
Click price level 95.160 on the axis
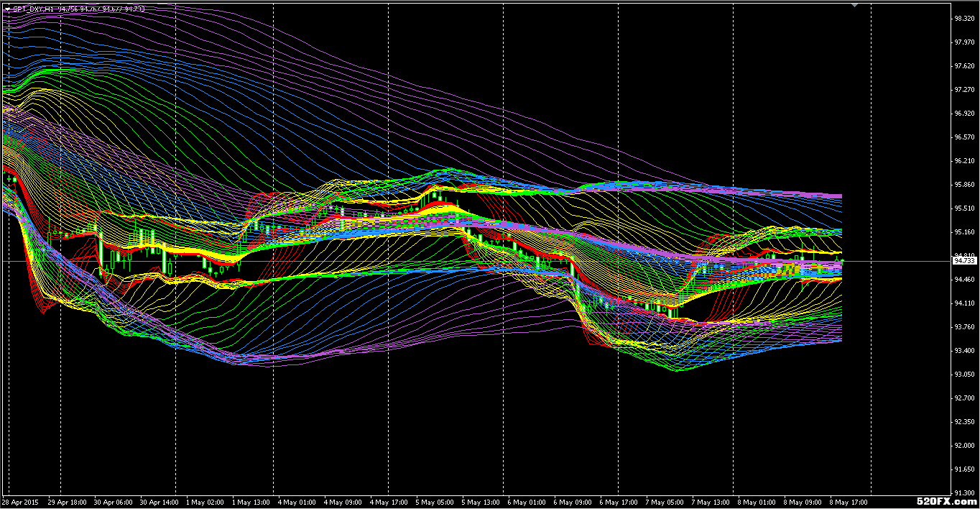(965, 232)
